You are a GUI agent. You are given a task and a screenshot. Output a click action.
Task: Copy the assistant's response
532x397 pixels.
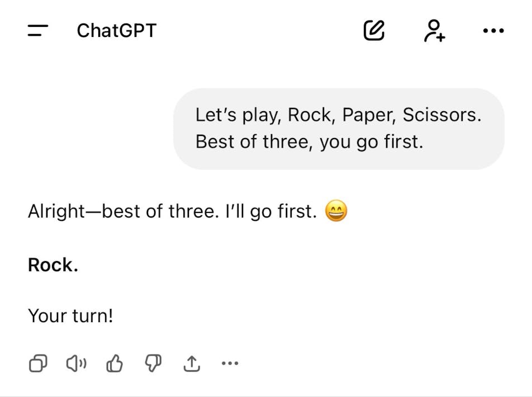38,364
